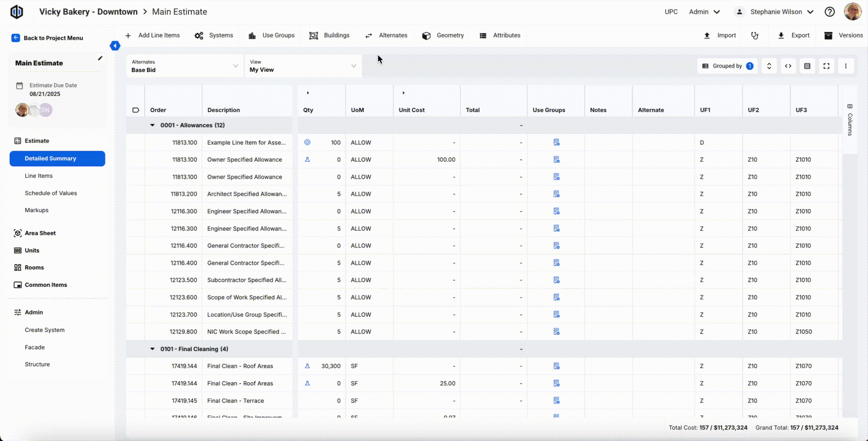The image size is (868, 441).
Task: Collapse the 0001 - Allowances group
Action: click(152, 125)
